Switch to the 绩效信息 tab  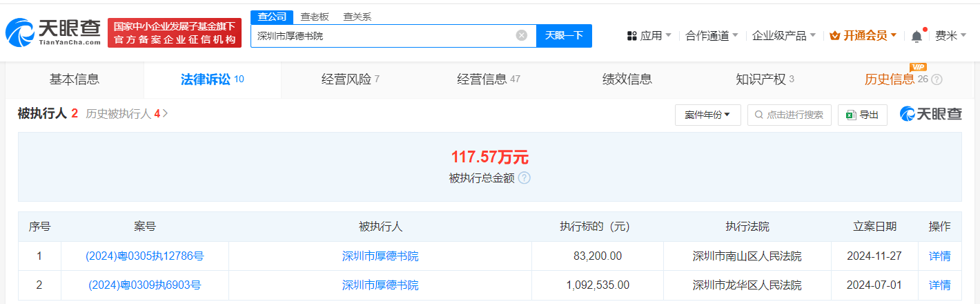coord(627,79)
